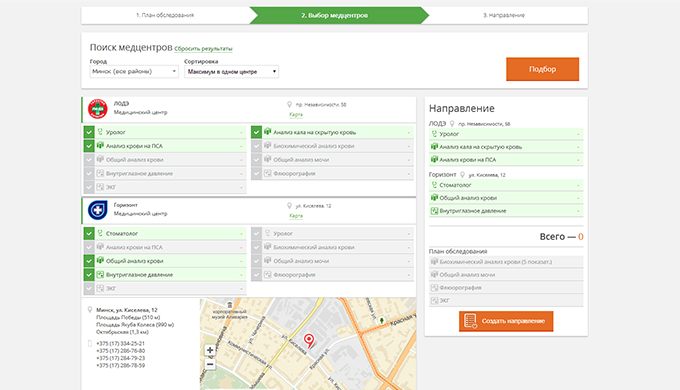
Task: Click ЛОДЭ location pin in Направление panel
Action: click(452, 124)
